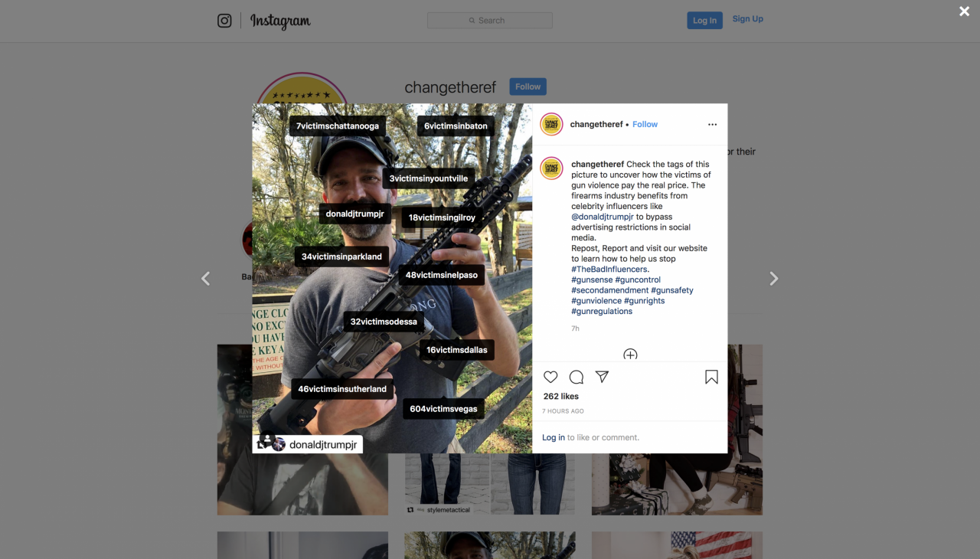Load more comments with the plus circle
This screenshot has height=559, width=980.
[630, 355]
